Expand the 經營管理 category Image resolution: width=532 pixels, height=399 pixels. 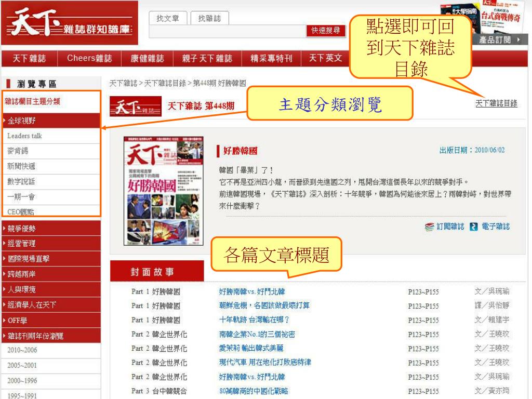point(51,243)
